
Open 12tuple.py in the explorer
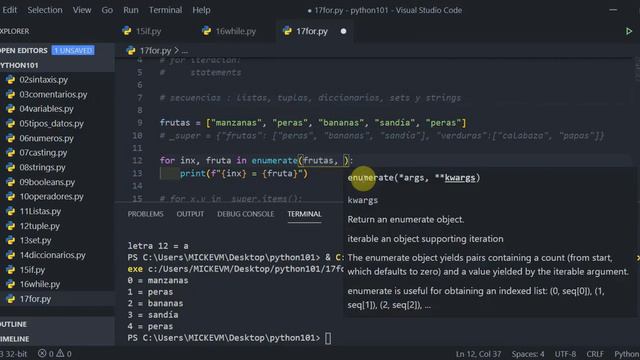(40, 226)
